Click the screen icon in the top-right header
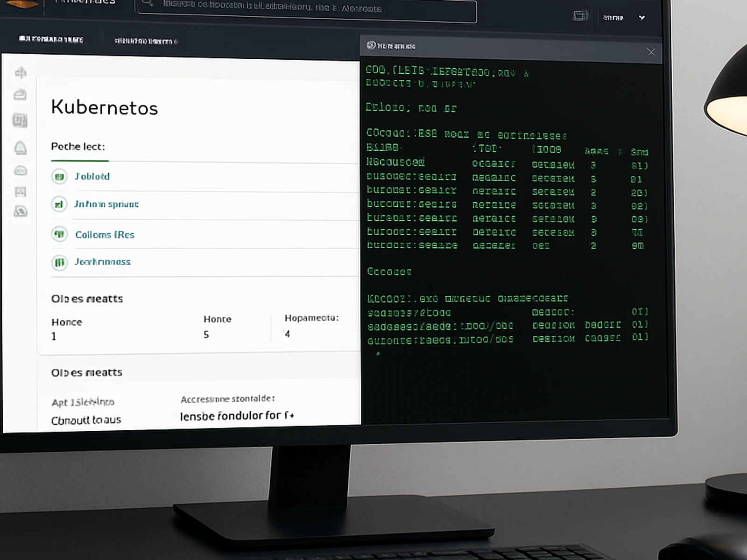The width and height of the screenshot is (747, 560). [x=580, y=16]
